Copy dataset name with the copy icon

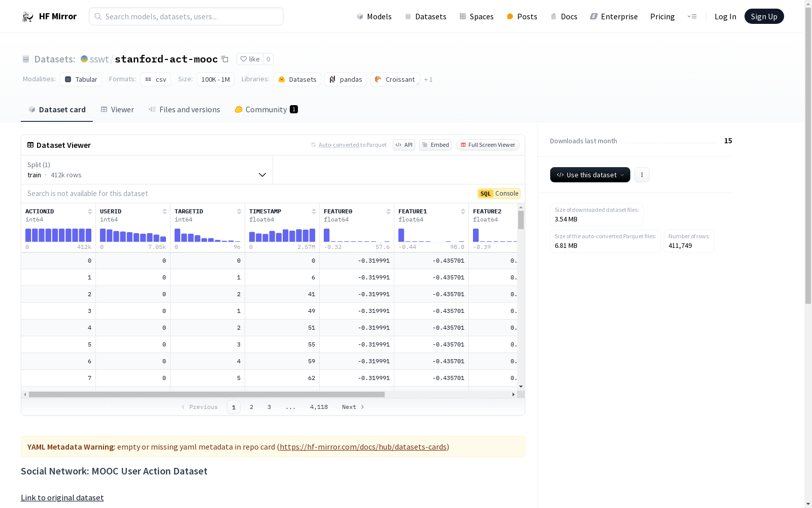coord(225,59)
